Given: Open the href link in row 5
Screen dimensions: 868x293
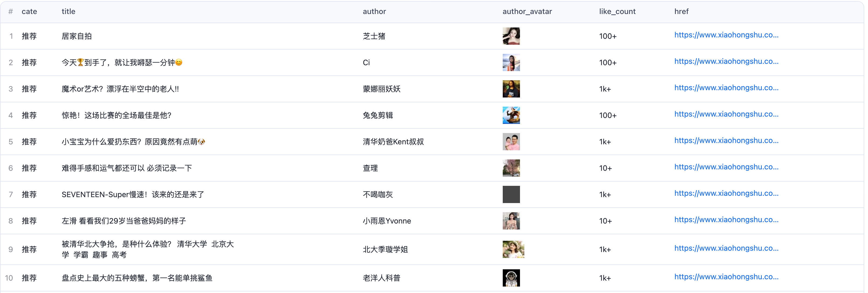Looking at the screenshot, I should pyautogui.click(x=726, y=141).
